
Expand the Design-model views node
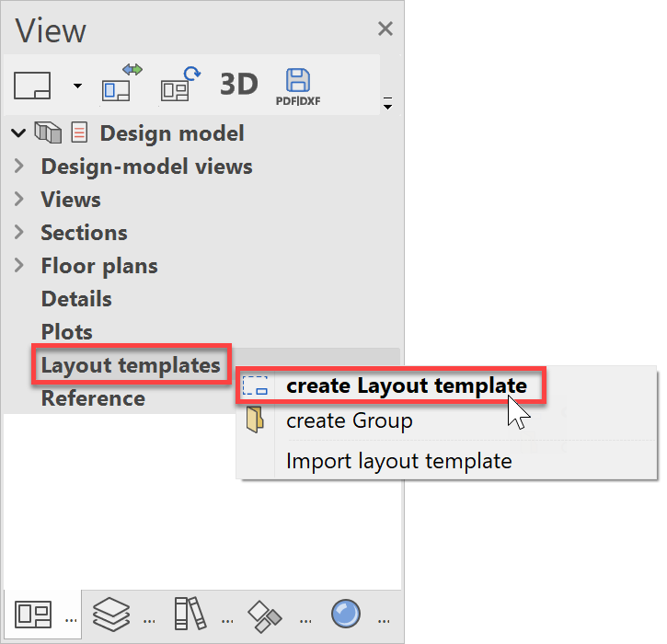pyautogui.click(x=18, y=166)
